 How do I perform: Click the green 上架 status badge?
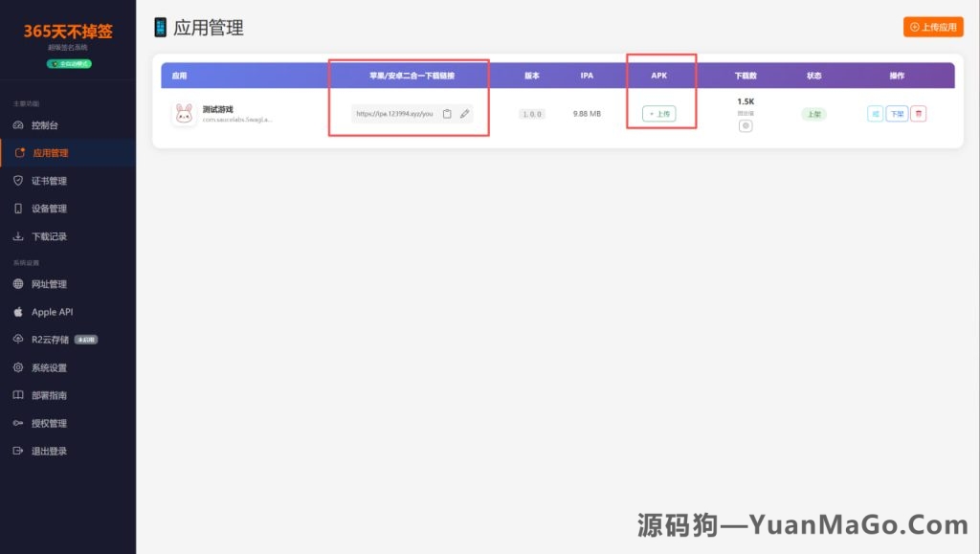click(x=813, y=113)
